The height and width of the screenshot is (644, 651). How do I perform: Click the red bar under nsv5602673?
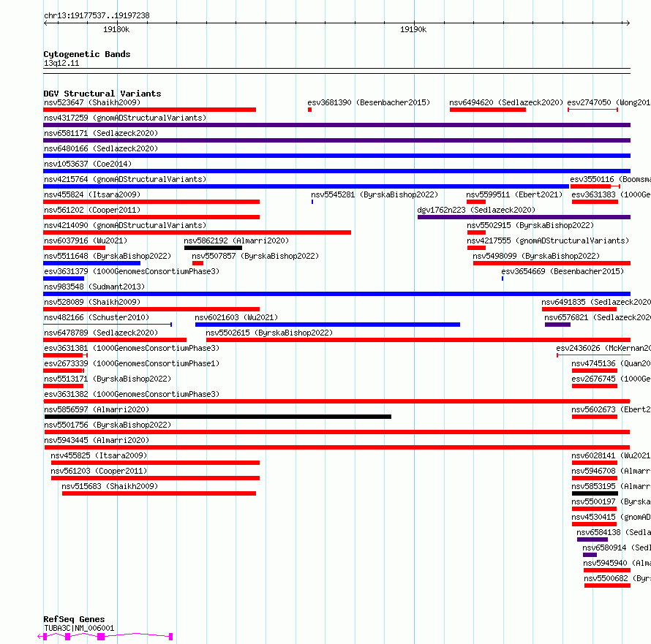595,417
